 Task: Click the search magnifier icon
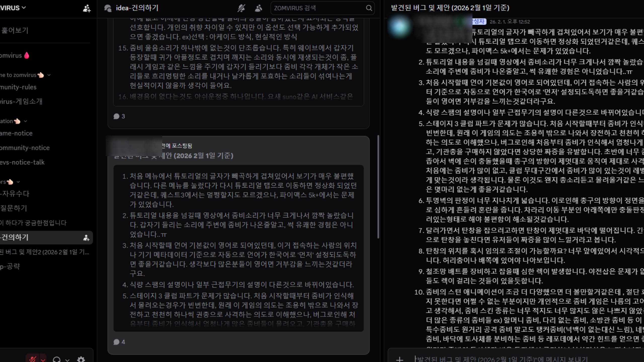[x=369, y=8]
